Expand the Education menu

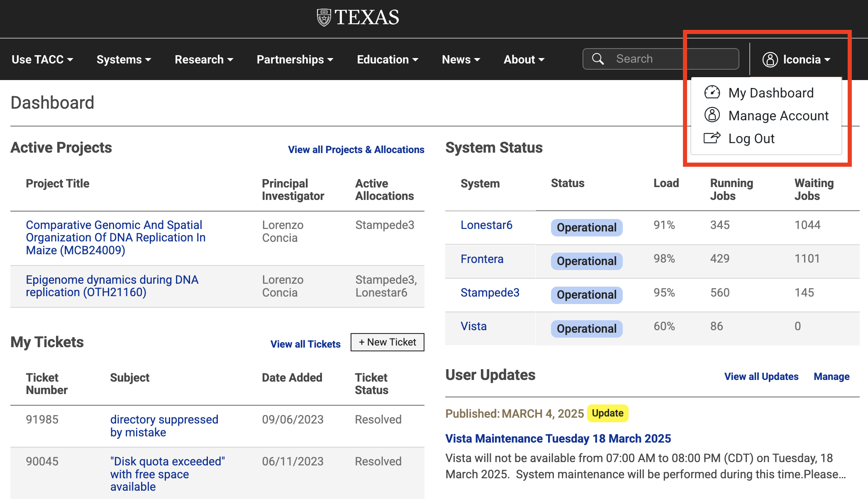pos(388,59)
